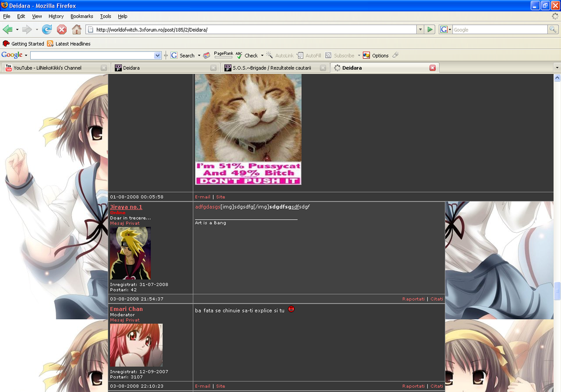This screenshot has width=561, height=392.
Task: Click the smiling cat image in post
Action: point(248,129)
